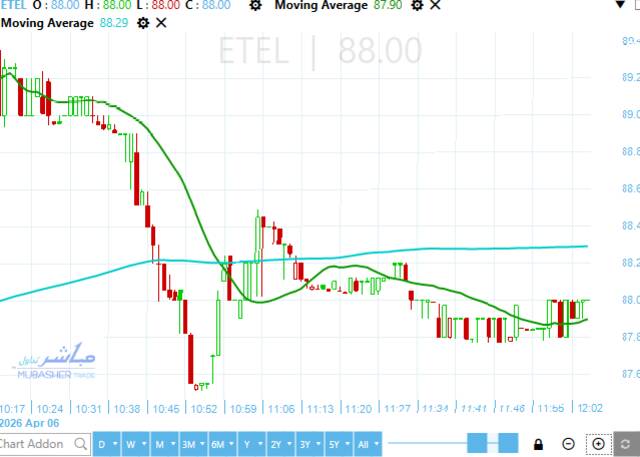Toggle the chart scroll lock icon
640x457 pixels.
coord(539,444)
